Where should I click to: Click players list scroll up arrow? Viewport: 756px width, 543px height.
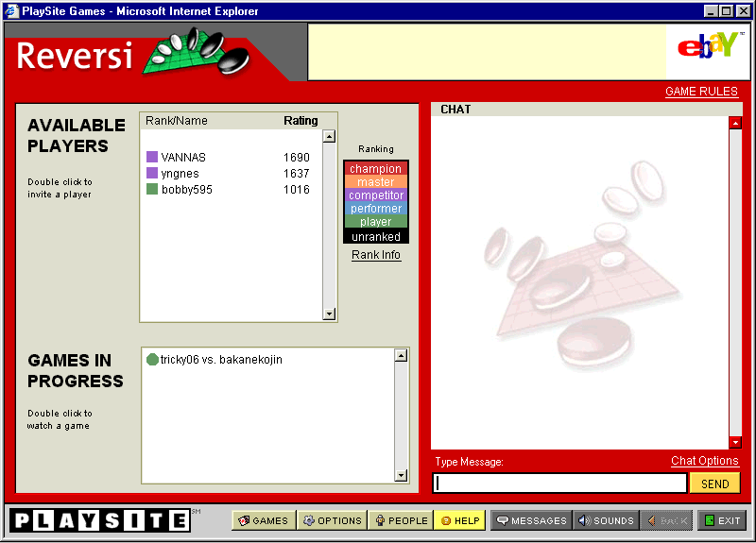(x=329, y=136)
